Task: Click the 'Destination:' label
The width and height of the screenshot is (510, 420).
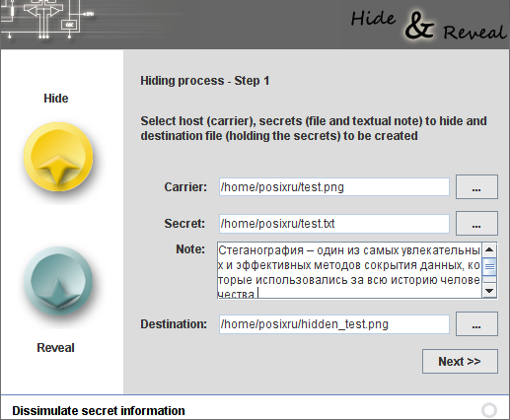Action: pos(174,324)
